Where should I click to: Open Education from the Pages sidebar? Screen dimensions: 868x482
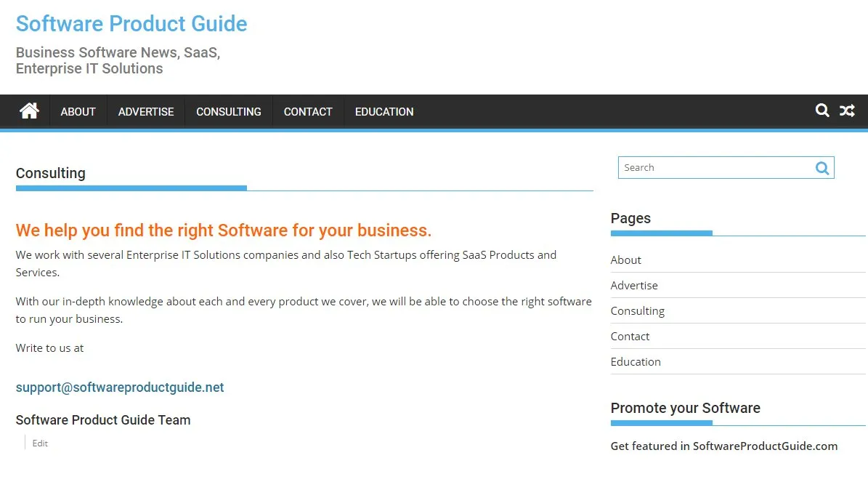point(636,361)
